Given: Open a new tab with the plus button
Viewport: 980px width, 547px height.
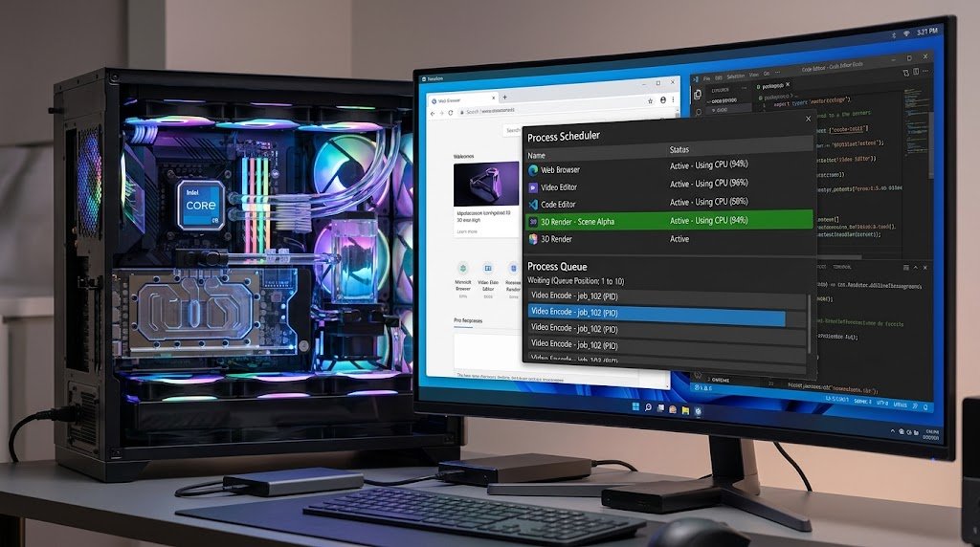Looking at the screenshot, I should click(505, 97).
